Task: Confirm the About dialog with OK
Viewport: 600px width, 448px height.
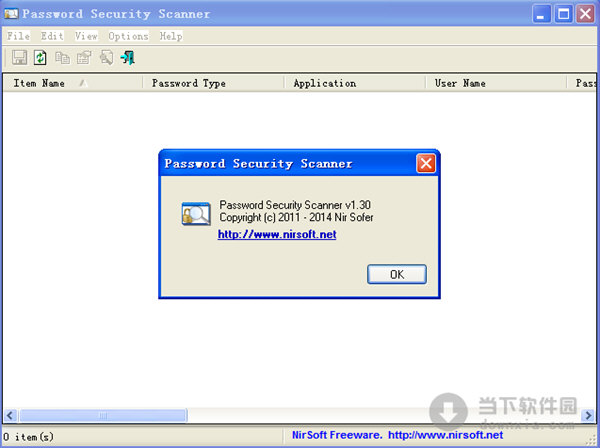Action: 397,274
